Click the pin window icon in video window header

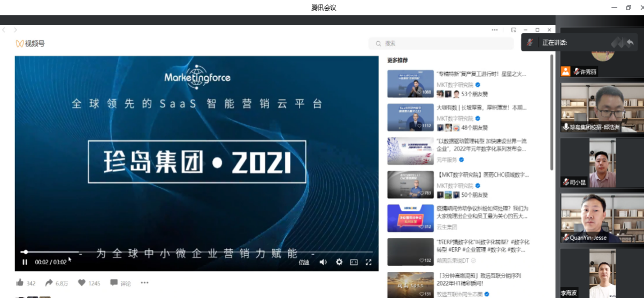pos(513,30)
